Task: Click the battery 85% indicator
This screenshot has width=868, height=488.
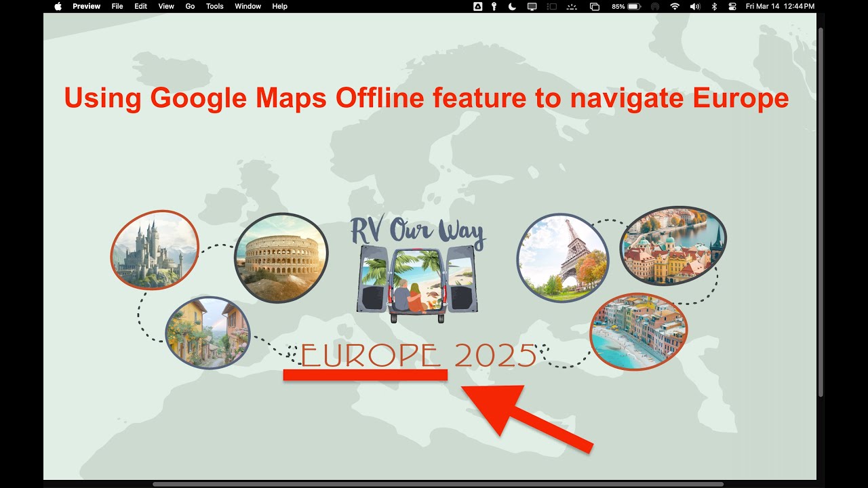Action: (627, 6)
